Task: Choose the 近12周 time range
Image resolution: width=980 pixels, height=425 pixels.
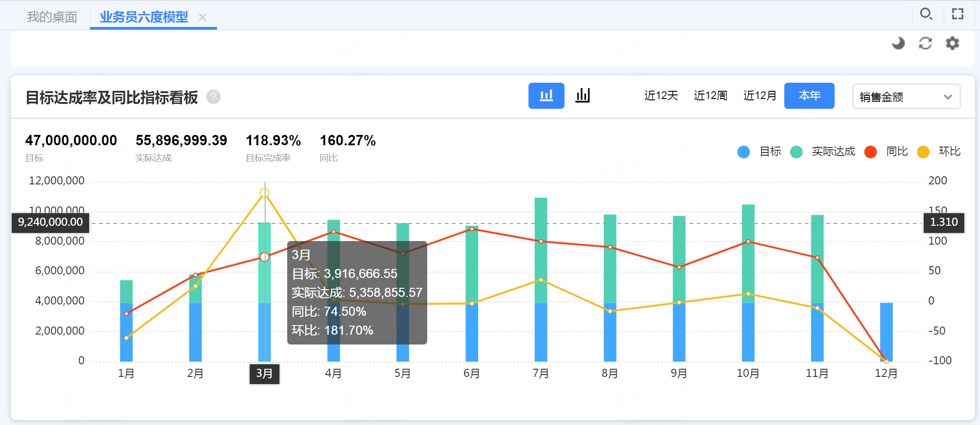Action: [x=711, y=96]
